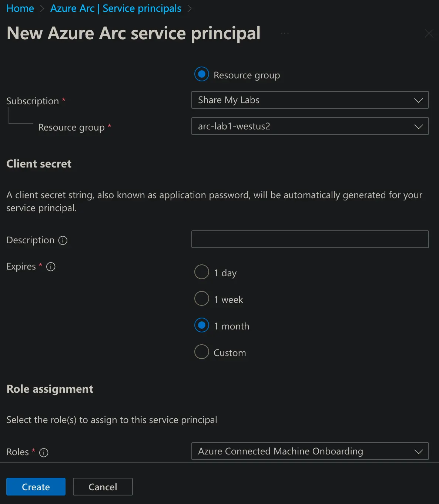Choose the 1 month expiry option
439x504 pixels.
click(202, 325)
